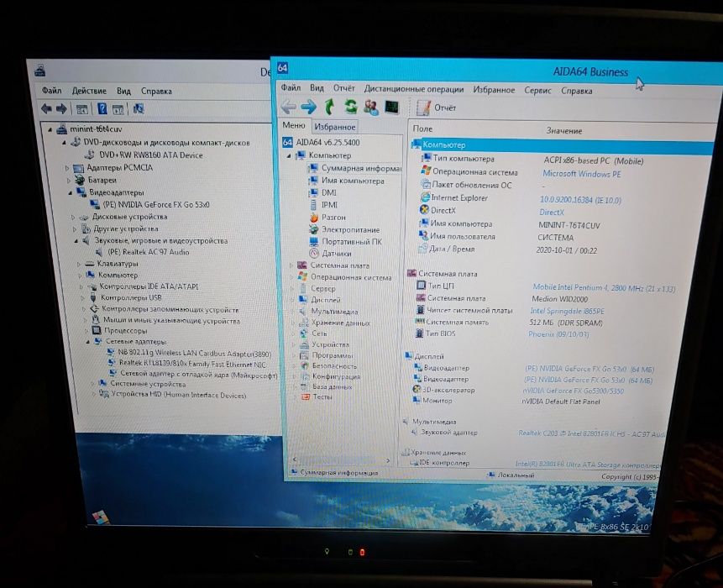Open Microsoft Windows PE link value
Viewport: 723px width, 588px height.
pyautogui.click(x=581, y=175)
